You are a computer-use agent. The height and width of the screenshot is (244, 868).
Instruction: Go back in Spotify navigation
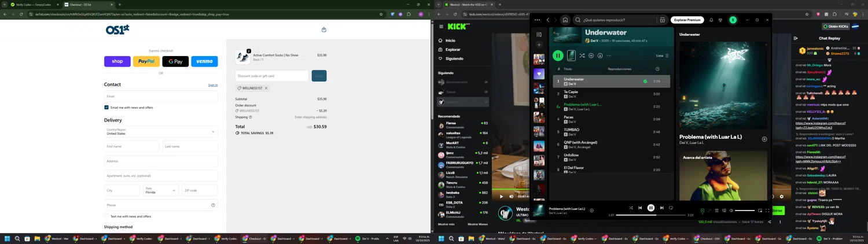(548, 20)
